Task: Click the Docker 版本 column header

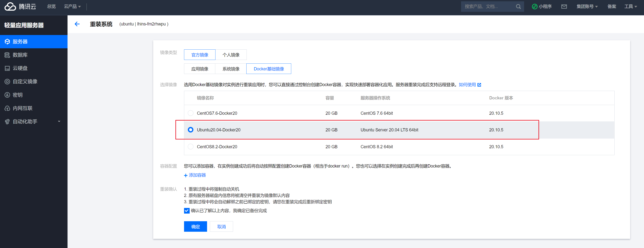Action: 501,98
